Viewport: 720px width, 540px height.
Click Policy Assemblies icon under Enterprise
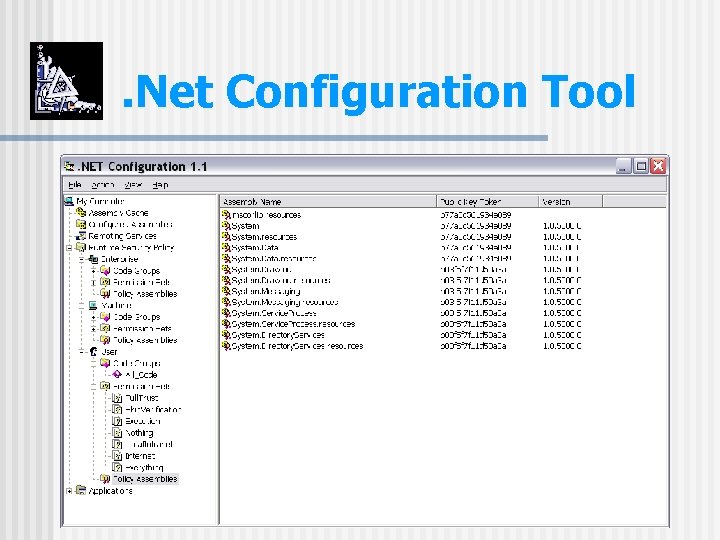coord(105,294)
